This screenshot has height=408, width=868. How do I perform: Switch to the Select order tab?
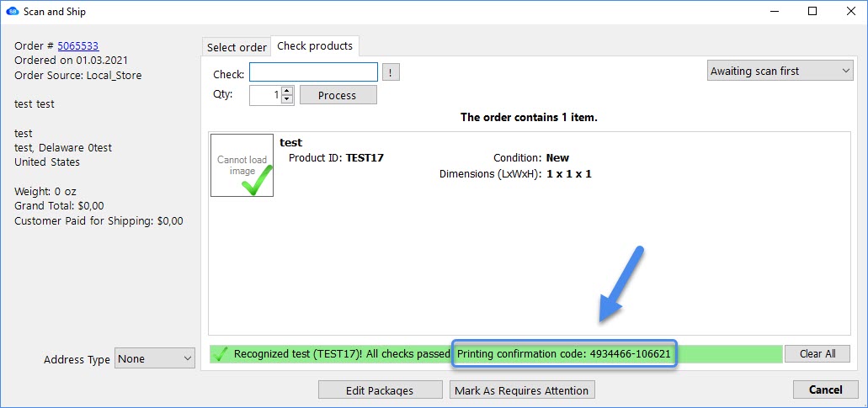(237, 47)
